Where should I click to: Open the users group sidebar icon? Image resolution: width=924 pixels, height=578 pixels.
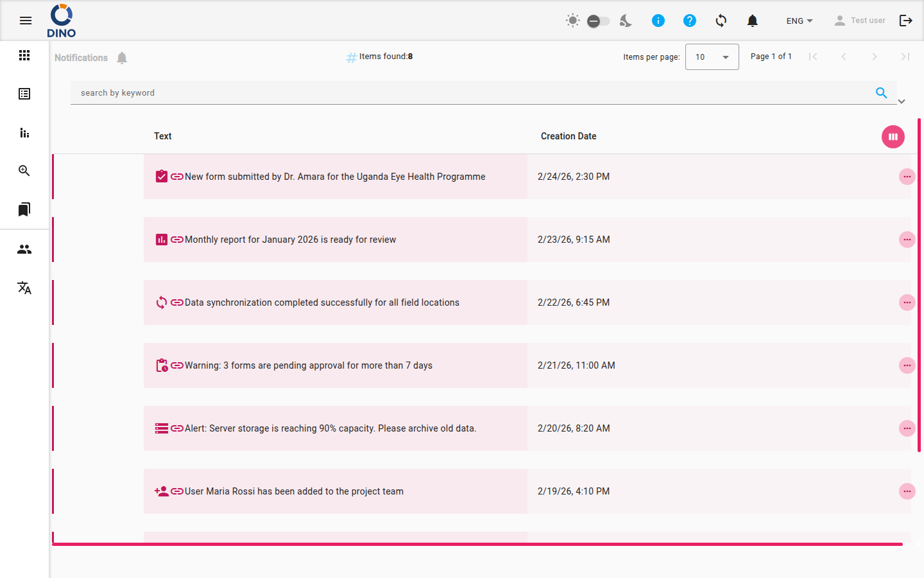(24, 249)
